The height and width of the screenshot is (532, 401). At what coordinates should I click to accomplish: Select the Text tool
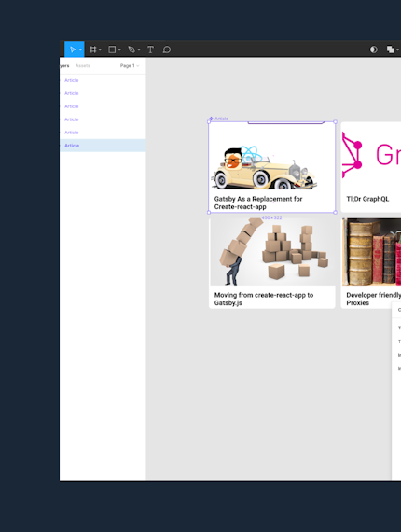tap(150, 49)
